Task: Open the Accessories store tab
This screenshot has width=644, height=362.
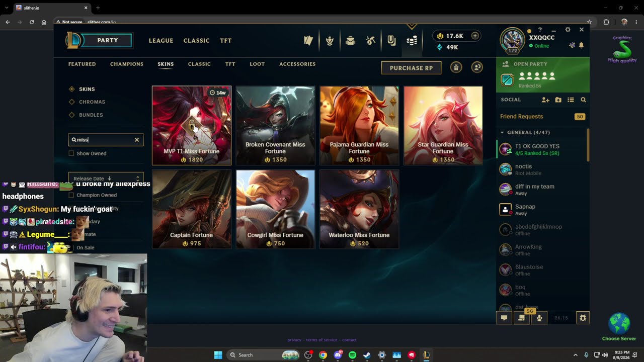Action: [297, 64]
